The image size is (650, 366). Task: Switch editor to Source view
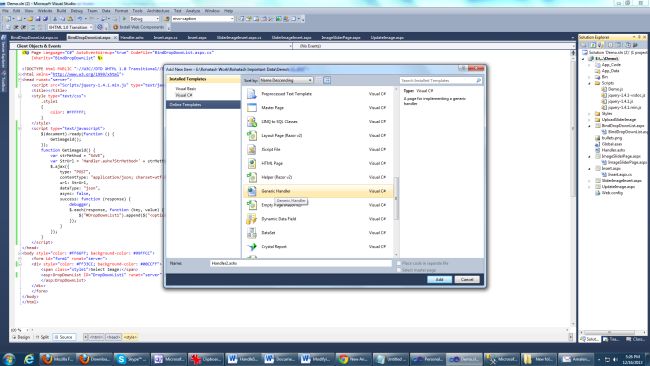64,337
